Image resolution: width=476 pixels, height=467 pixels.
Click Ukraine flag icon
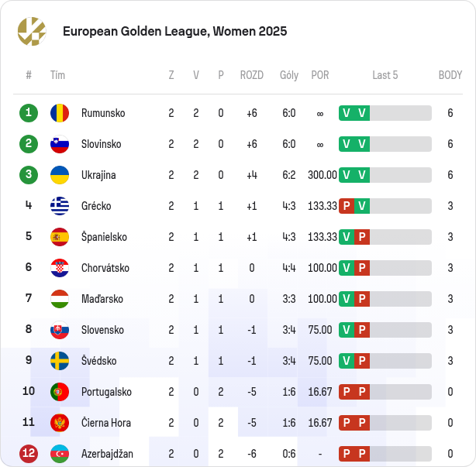60,175
